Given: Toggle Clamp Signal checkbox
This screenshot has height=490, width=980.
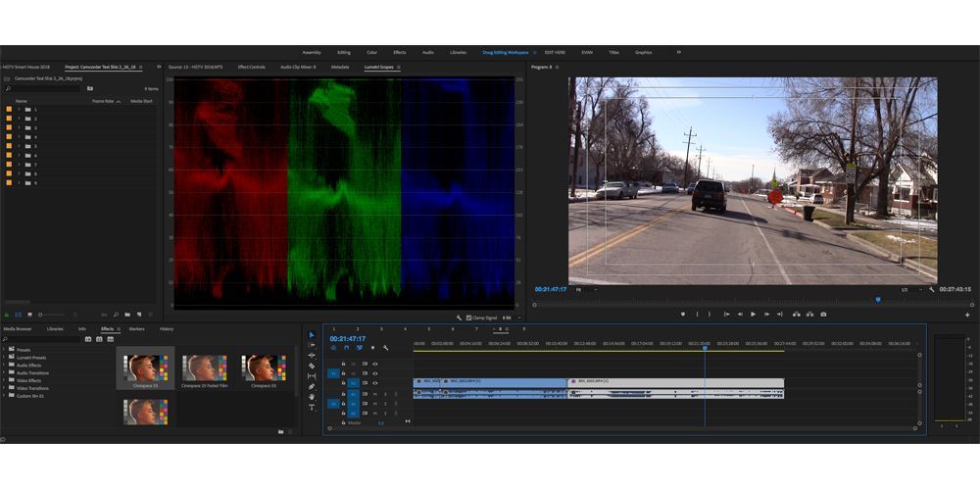Looking at the screenshot, I should click(468, 318).
